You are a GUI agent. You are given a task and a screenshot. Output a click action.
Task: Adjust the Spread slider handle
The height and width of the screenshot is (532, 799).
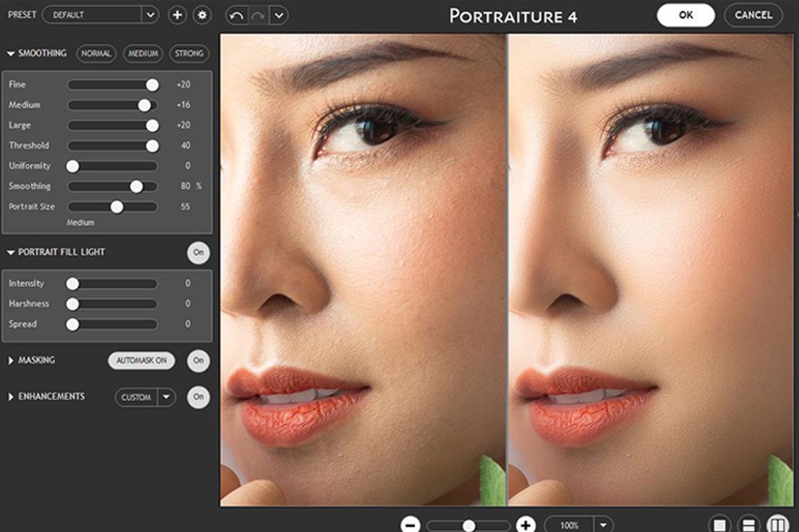[73, 324]
